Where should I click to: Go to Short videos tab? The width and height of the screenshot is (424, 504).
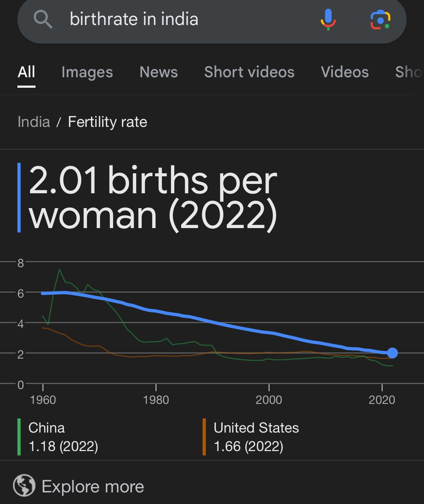249,72
